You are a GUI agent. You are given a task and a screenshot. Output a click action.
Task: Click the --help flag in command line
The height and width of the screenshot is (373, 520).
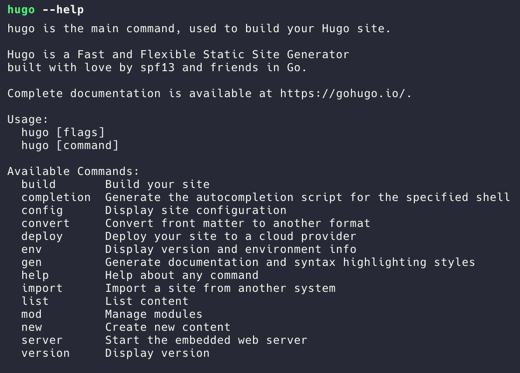pyautogui.click(x=63, y=10)
